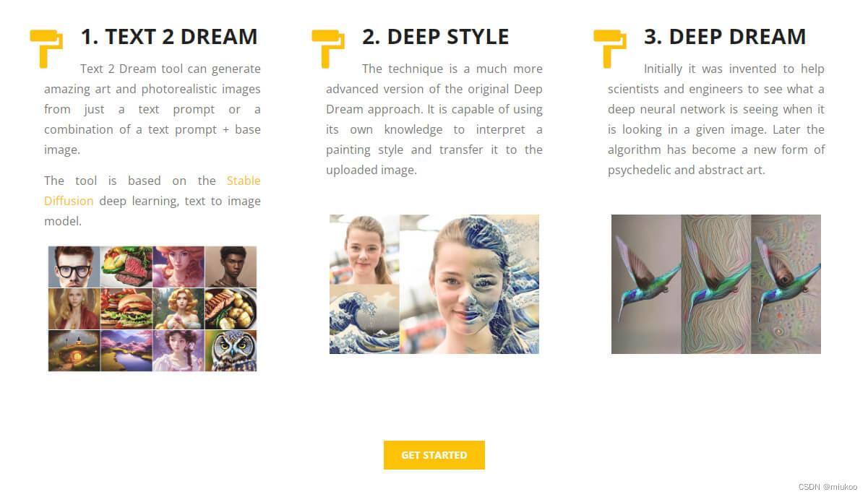Open the owl image in the grid
This screenshot has width=868, height=497.
point(231,351)
